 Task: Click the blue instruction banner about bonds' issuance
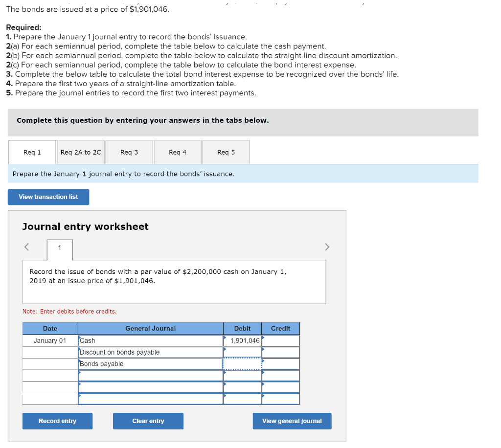(x=243, y=174)
